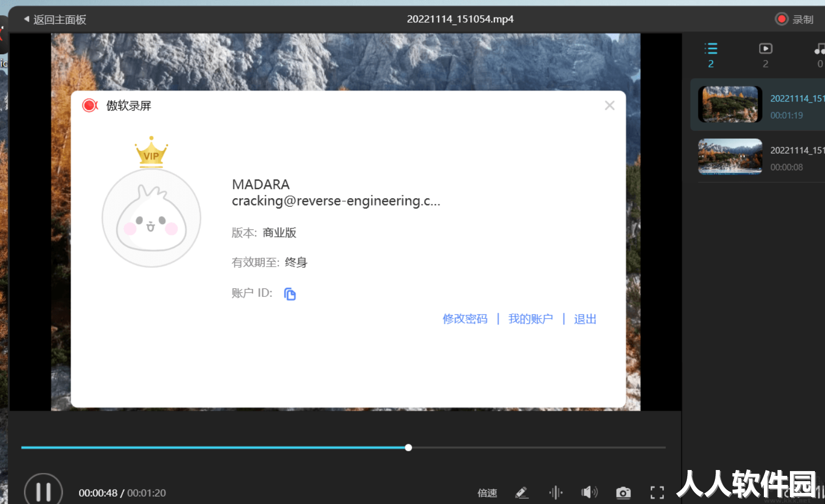Screen dimensions: 825x504
Task: Open the file list tab icon
Action: (711, 49)
